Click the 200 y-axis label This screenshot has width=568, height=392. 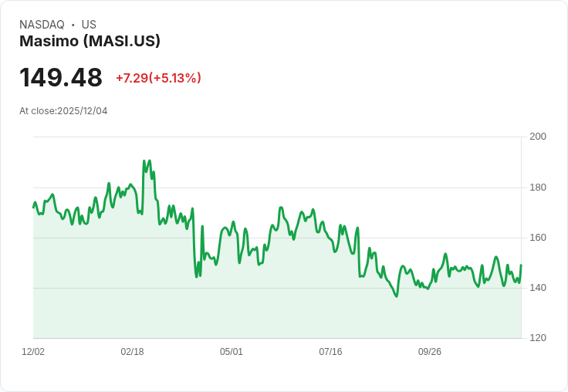(x=538, y=137)
